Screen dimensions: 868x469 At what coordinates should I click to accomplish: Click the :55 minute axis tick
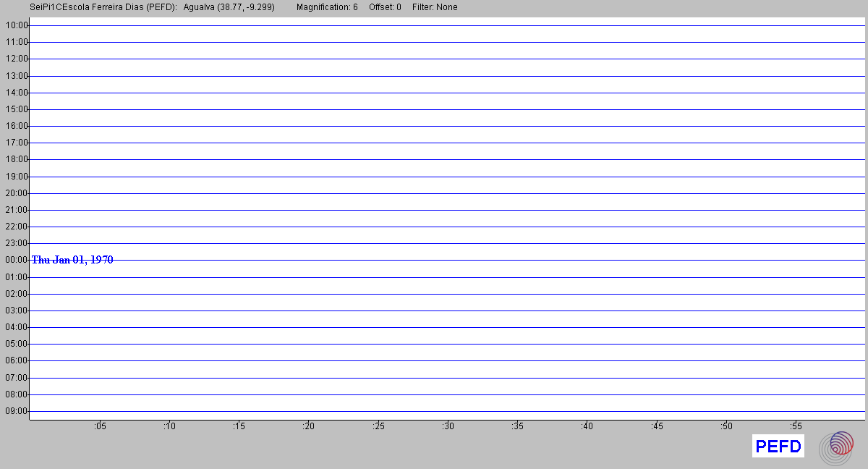point(796,426)
